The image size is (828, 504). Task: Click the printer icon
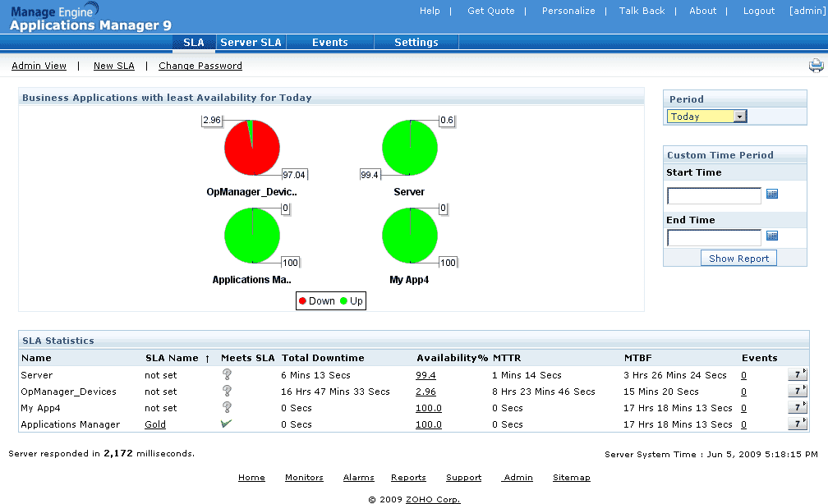click(816, 66)
